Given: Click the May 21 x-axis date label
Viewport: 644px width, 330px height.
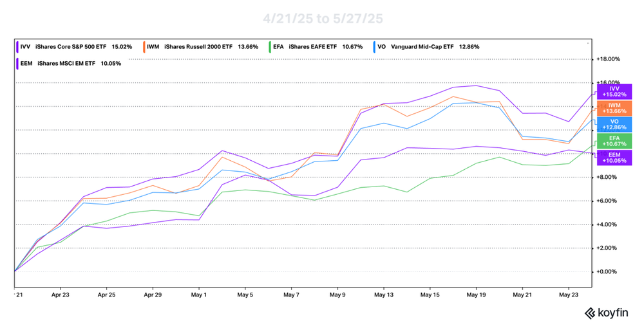Looking at the screenshot, I should (x=522, y=295).
